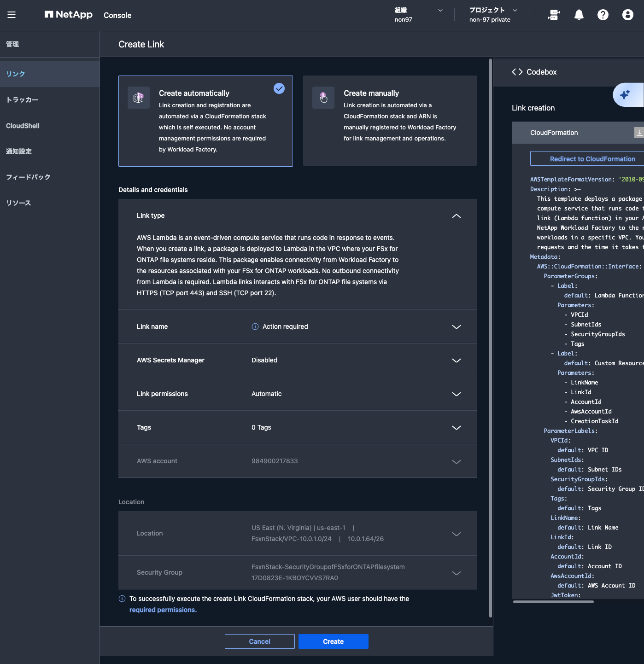The width and height of the screenshot is (644, 664).
Task: Click the Link type description paragraph
Action: (268, 265)
